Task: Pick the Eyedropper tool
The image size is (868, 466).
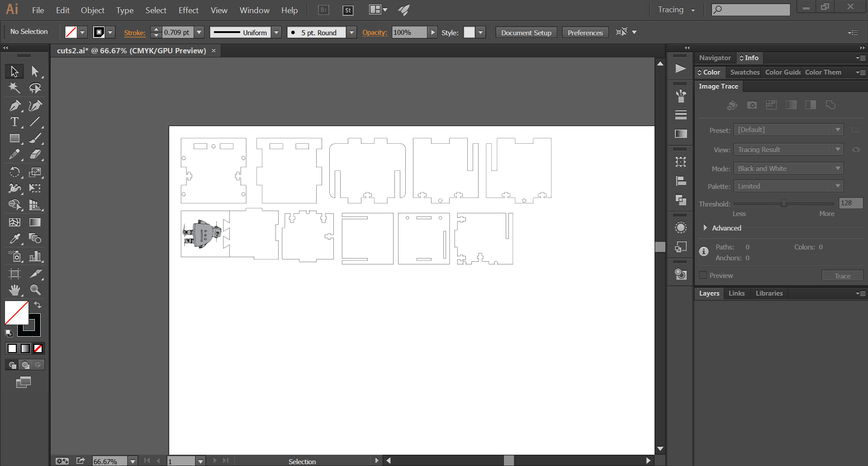Action: click(x=14, y=239)
